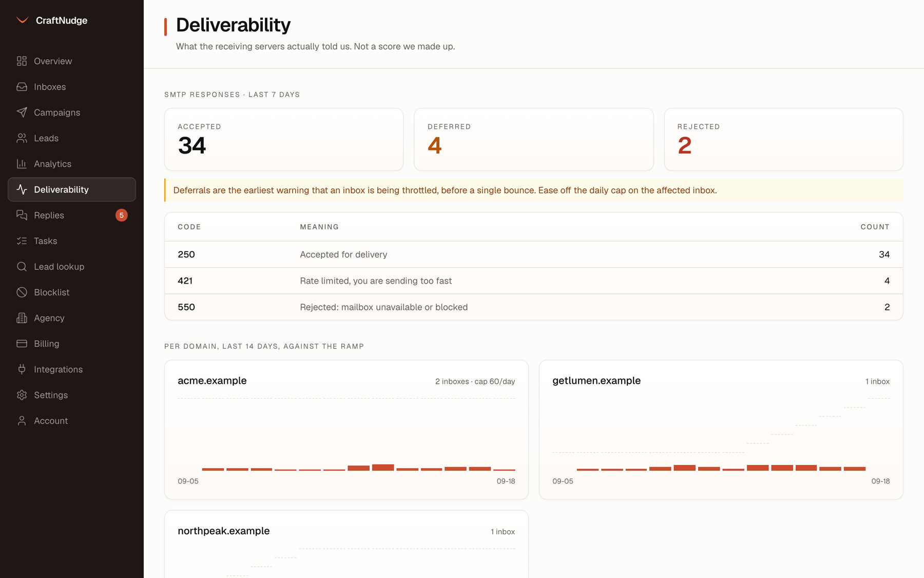Click 09-18 date on getlumen.example chart
Screen dimensions: 924x578
[x=880, y=481]
